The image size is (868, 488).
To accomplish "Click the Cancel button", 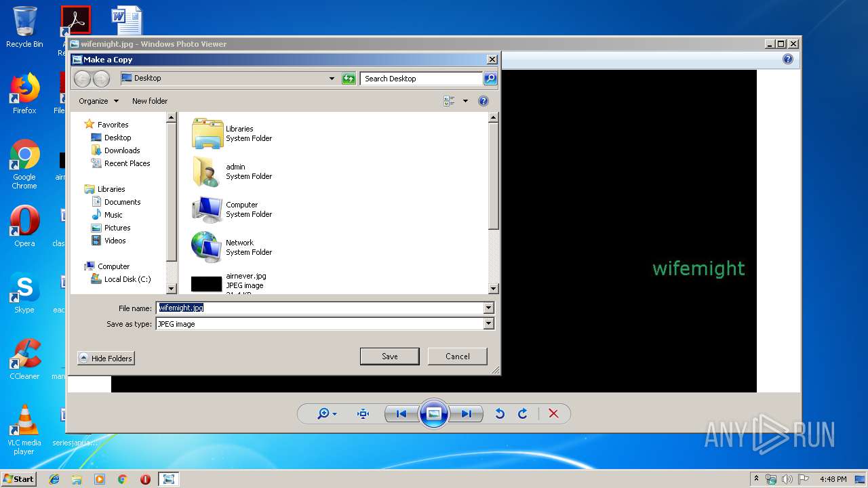I will (x=458, y=357).
